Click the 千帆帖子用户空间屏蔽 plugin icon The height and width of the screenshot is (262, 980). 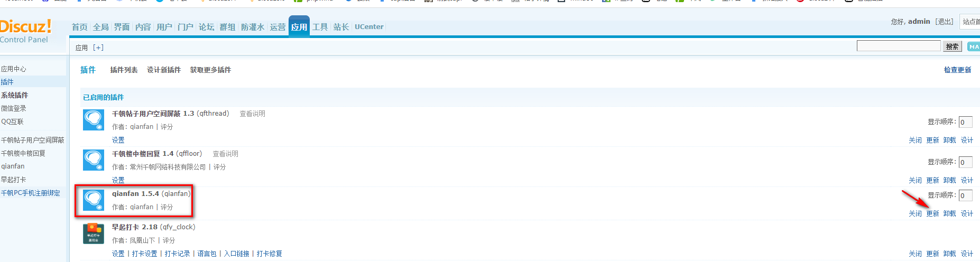[94, 120]
